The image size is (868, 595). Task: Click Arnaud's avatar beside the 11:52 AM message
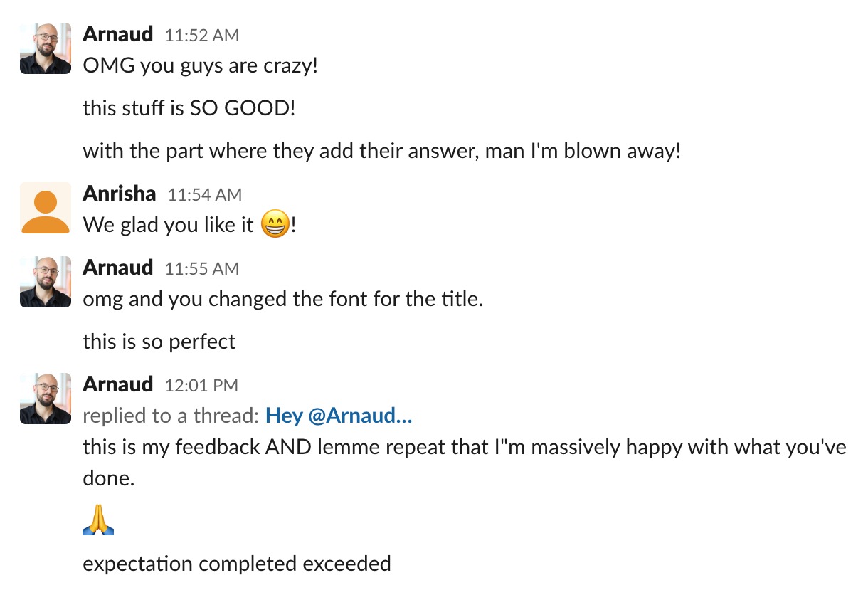pos(46,48)
